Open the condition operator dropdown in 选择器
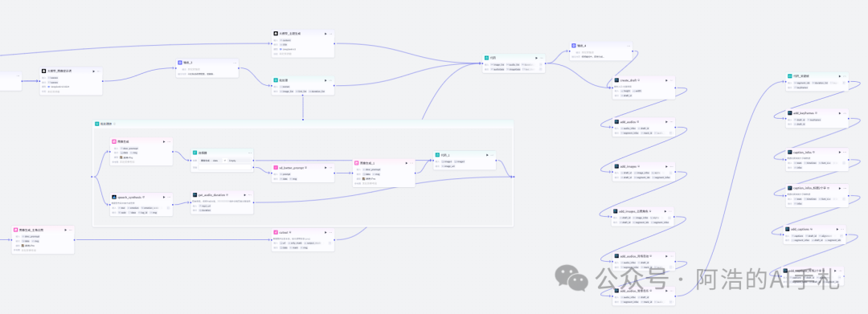 click(x=225, y=161)
